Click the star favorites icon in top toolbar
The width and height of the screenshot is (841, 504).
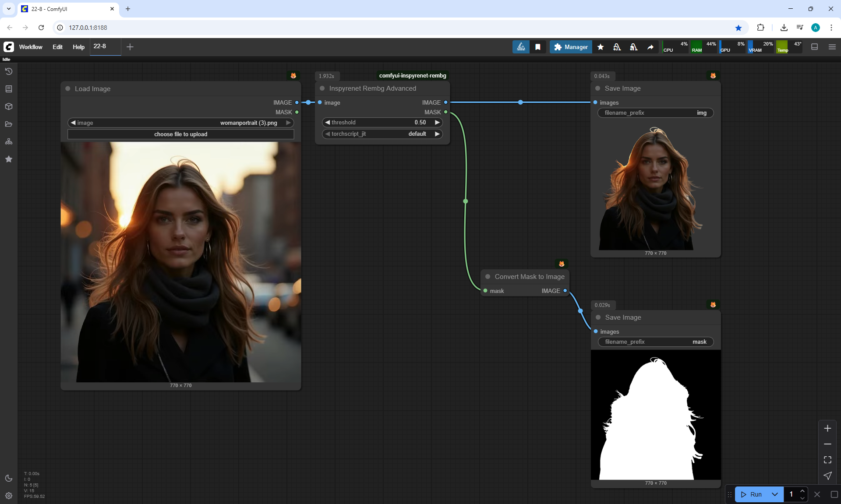pyautogui.click(x=601, y=47)
